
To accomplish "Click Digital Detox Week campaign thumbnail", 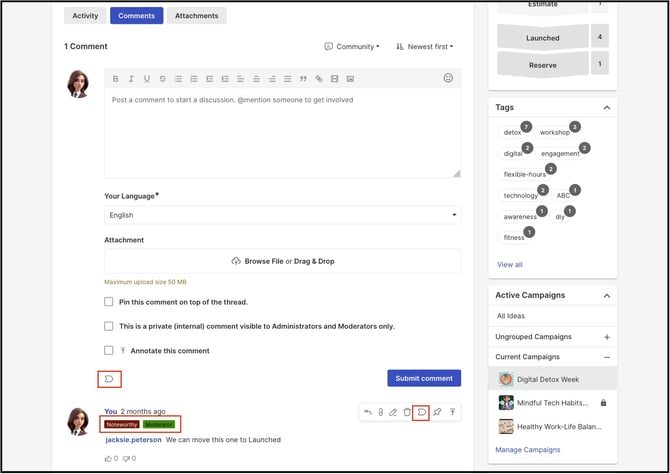I will pos(506,379).
